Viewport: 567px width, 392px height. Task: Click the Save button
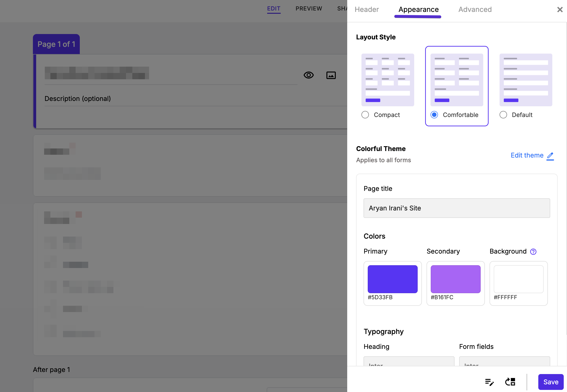(x=551, y=382)
